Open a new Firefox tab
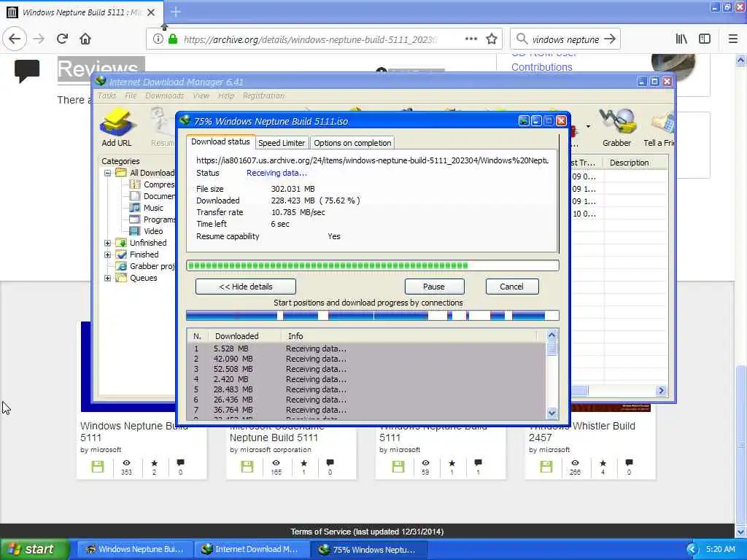 [x=175, y=12]
